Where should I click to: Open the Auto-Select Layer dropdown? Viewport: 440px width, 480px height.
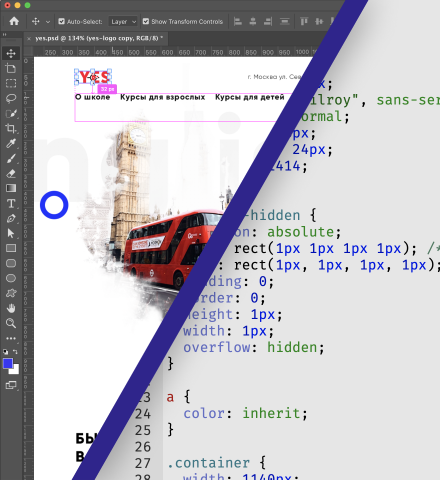pyautogui.click(x=123, y=22)
